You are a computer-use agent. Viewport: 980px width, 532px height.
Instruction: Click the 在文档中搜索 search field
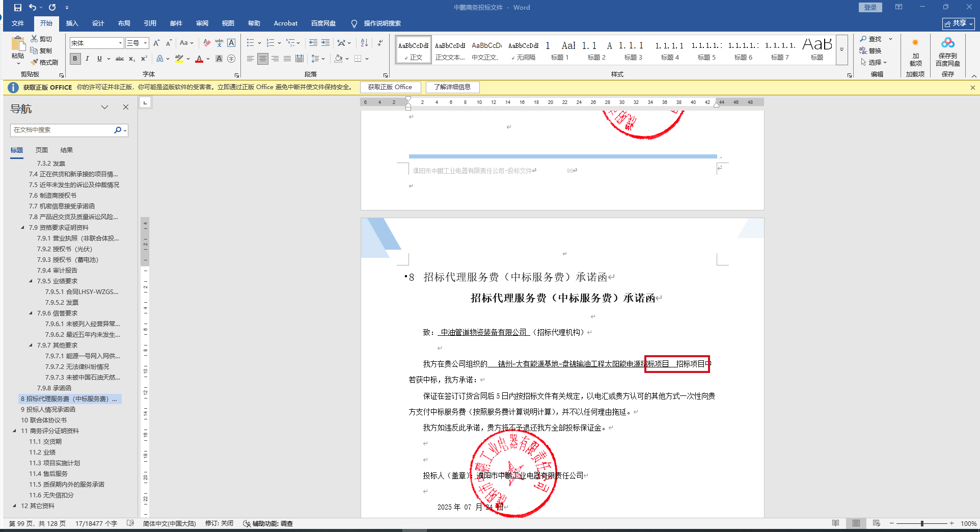[x=62, y=130]
